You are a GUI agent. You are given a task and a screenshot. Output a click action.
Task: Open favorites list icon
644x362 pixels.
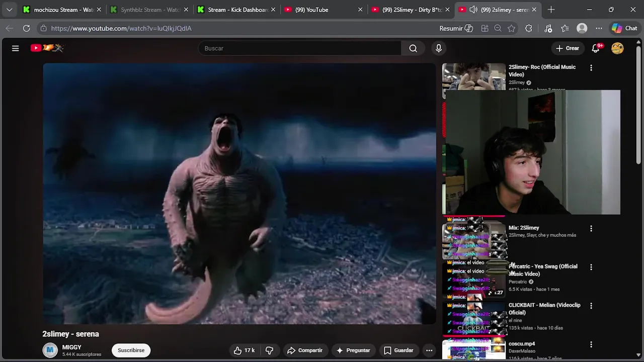565,28
